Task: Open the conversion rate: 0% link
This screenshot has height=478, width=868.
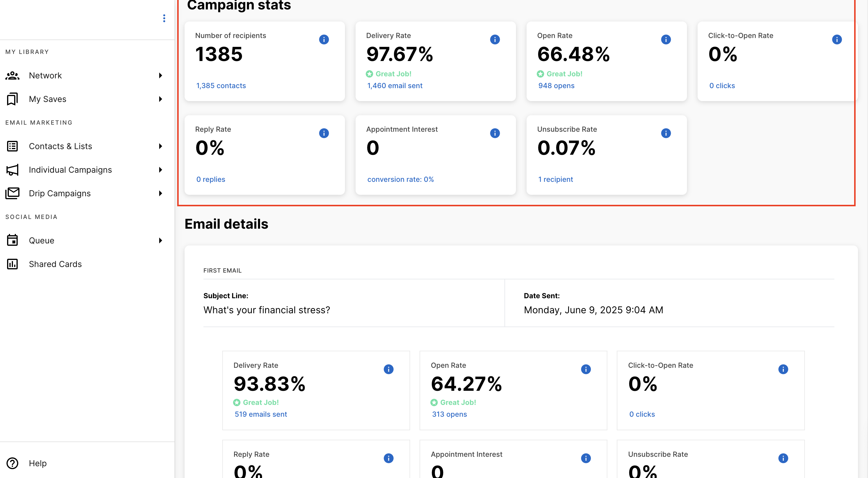Action: (x=400, y=179)
